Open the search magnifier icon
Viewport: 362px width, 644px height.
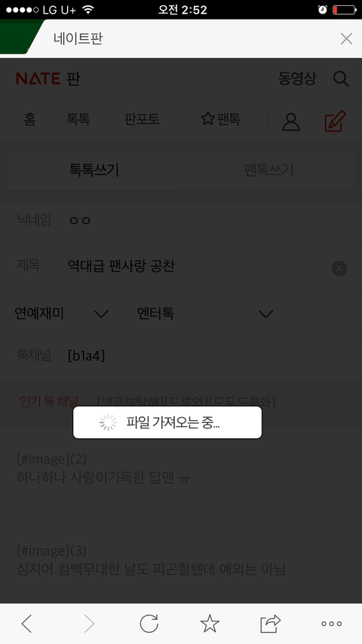point(341,78)
